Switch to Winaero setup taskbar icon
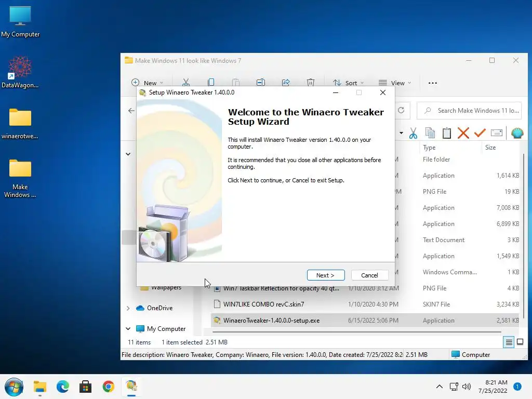532x399 pixels. 131,387
